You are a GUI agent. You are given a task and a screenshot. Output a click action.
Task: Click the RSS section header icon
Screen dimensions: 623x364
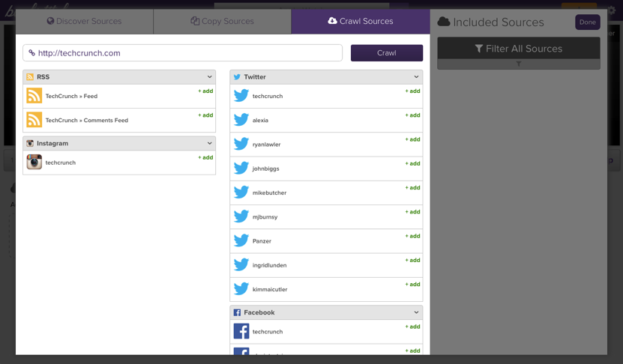(30, 77)
